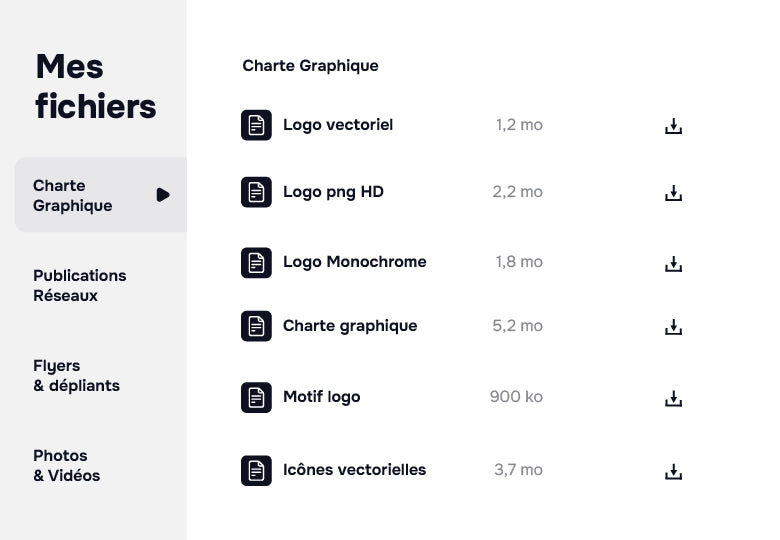Click the Motif logo file name
780x540 pixels.
click(321, 397)
